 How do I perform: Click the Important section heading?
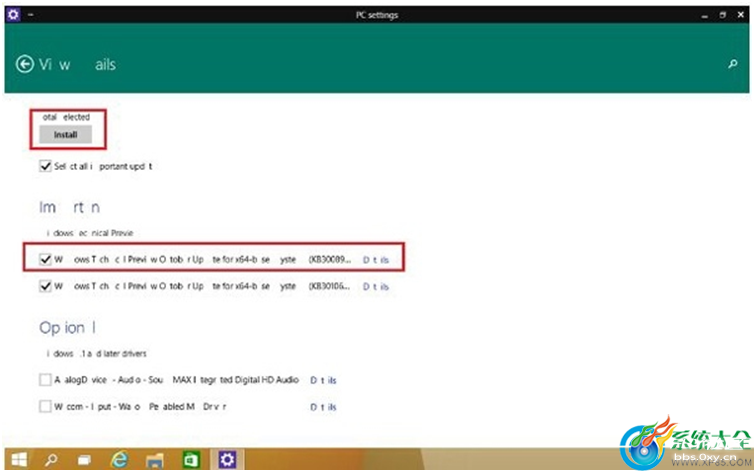(69, 207)
